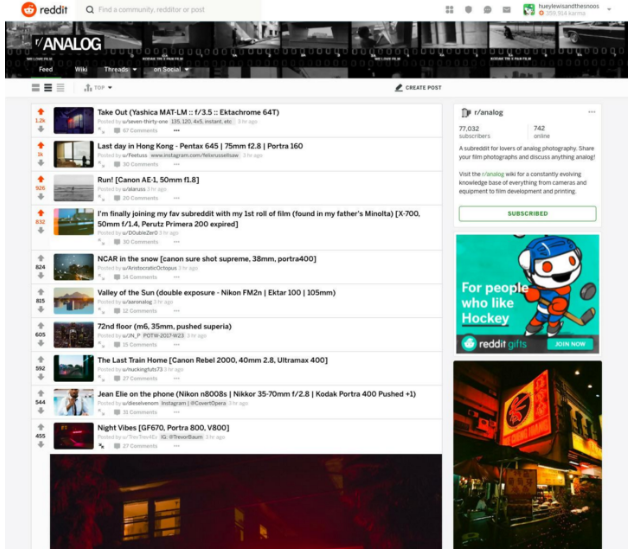This screenshot has width=629, height=549.
Task: Expand the NCAR in the snow preview arrows
Action: (101, 277)
